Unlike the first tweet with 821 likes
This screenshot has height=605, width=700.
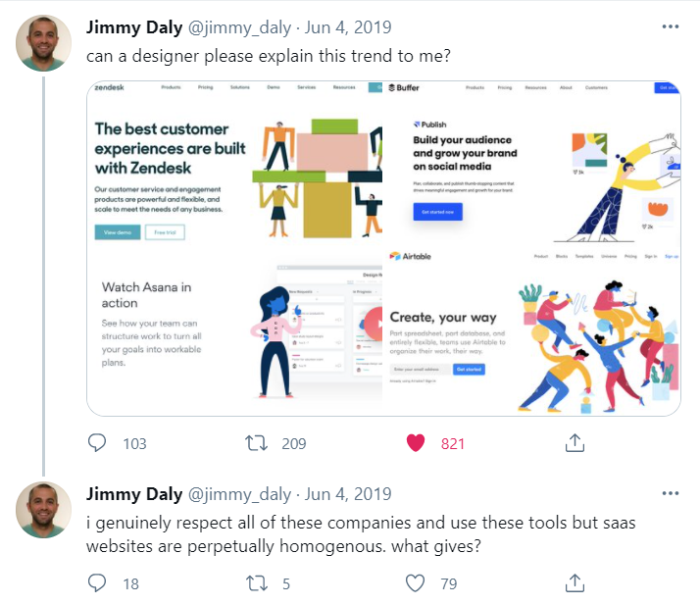pyautogui.click(x=416, y=443)
